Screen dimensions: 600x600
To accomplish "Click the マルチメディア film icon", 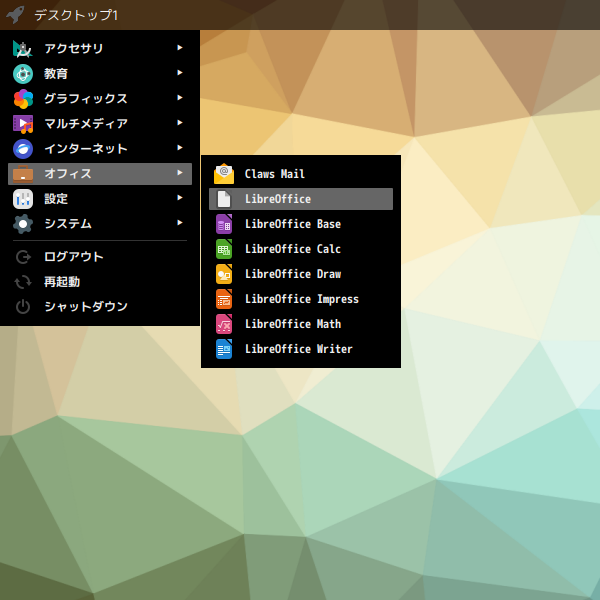I will 23,124.
